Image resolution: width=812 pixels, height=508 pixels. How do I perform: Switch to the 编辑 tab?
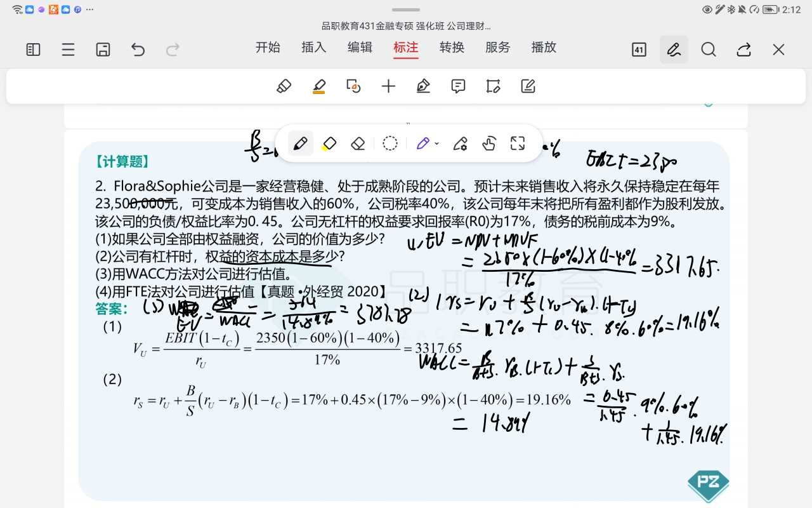click(x=360, y=48)
